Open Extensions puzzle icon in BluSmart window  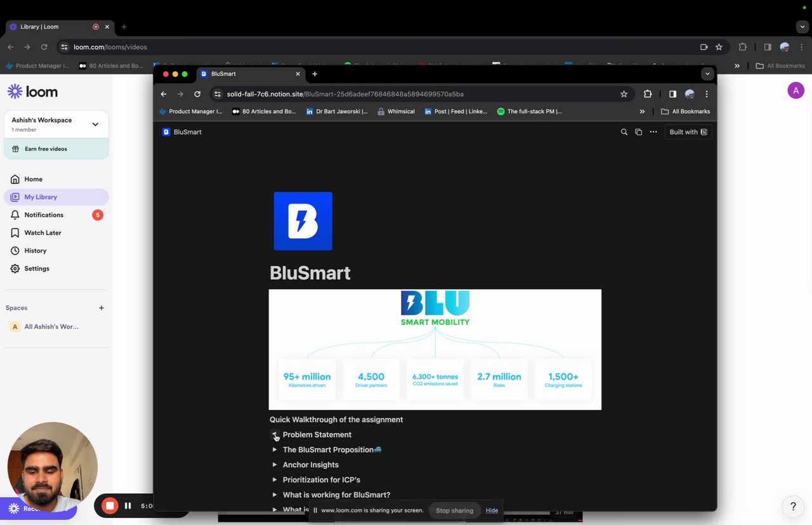click(x=648, y=94)
